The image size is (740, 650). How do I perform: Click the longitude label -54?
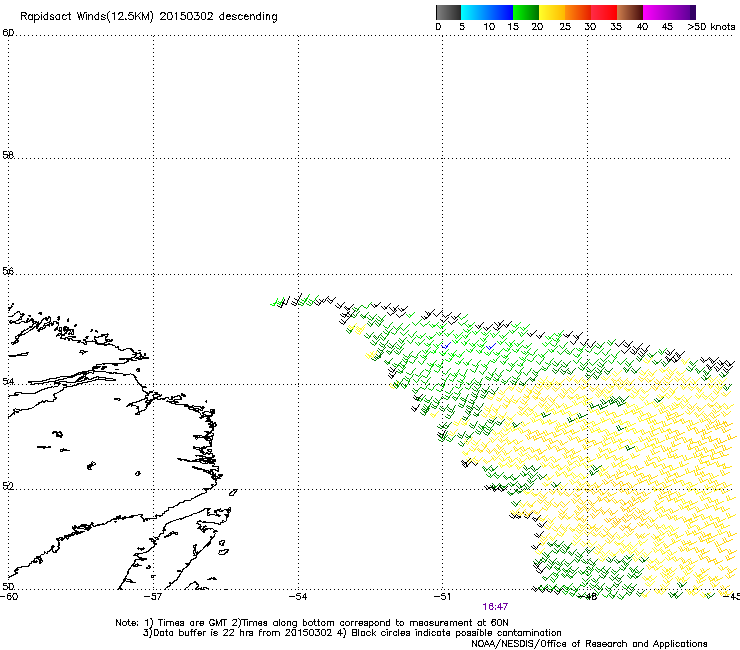[298, 597]
